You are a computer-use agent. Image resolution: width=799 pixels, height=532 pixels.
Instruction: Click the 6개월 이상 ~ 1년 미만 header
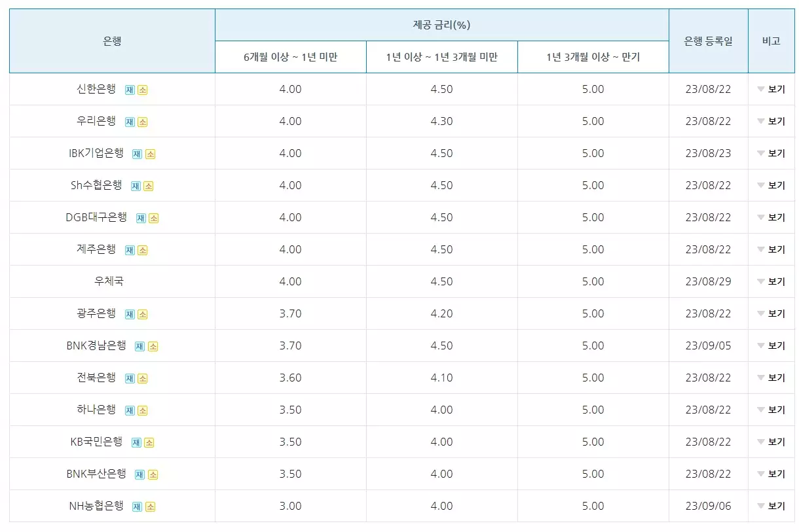point(290,57)
